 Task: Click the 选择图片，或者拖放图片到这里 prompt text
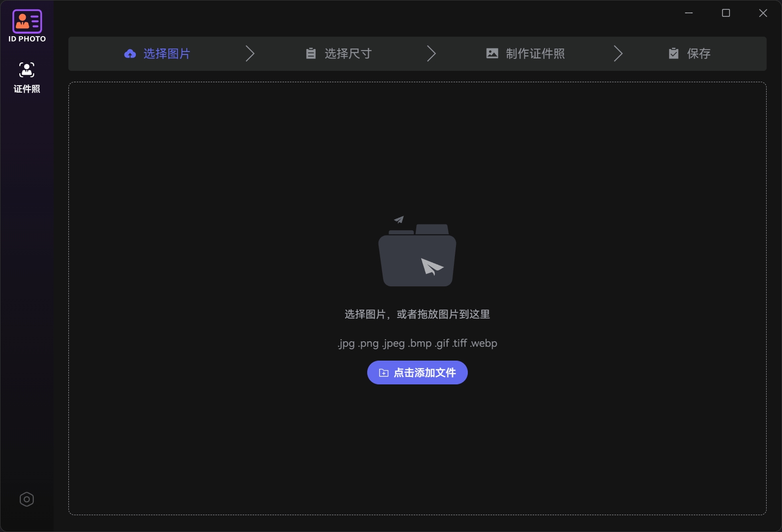coord(417,315)
